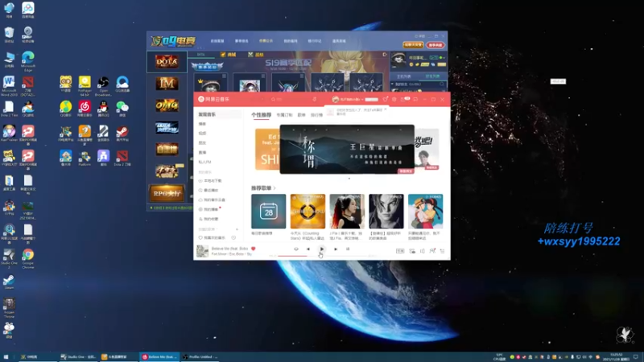Screen dimensions: 644x362
Task: Open the Dota 2 desktop shortcut
Action: click(x=122, y=158)
